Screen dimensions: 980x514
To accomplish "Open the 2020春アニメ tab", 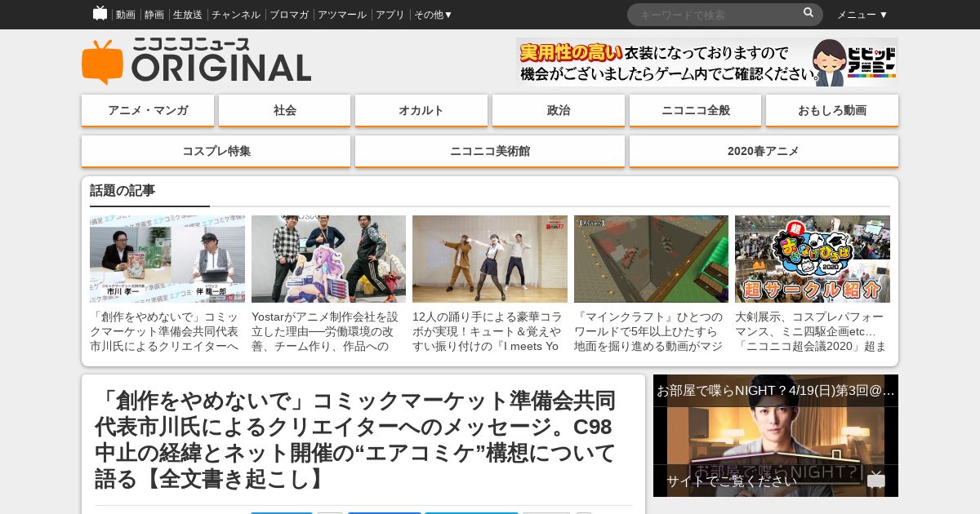I will point(764,151).
